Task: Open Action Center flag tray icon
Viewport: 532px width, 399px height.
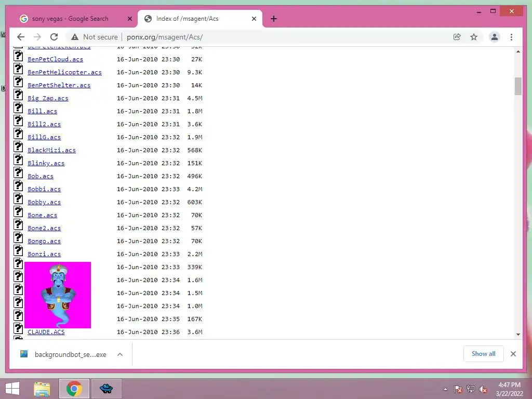Action: click(x=458, y=389)
